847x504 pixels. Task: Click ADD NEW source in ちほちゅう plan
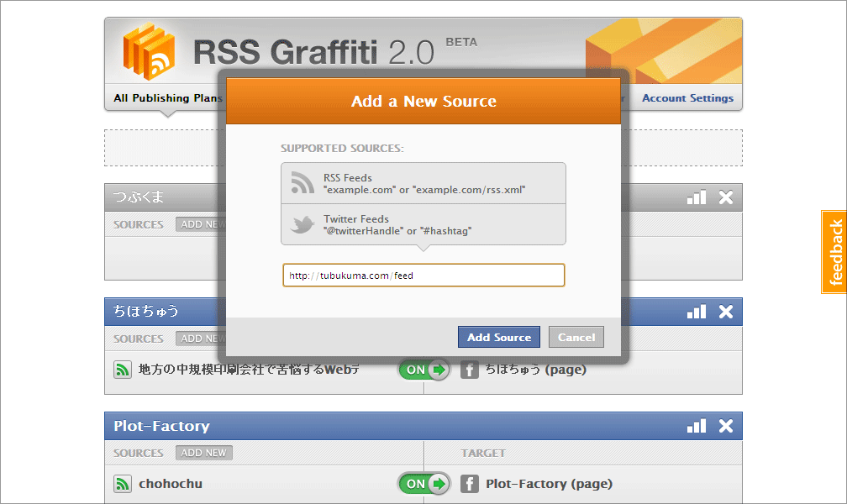pos(200,339)
